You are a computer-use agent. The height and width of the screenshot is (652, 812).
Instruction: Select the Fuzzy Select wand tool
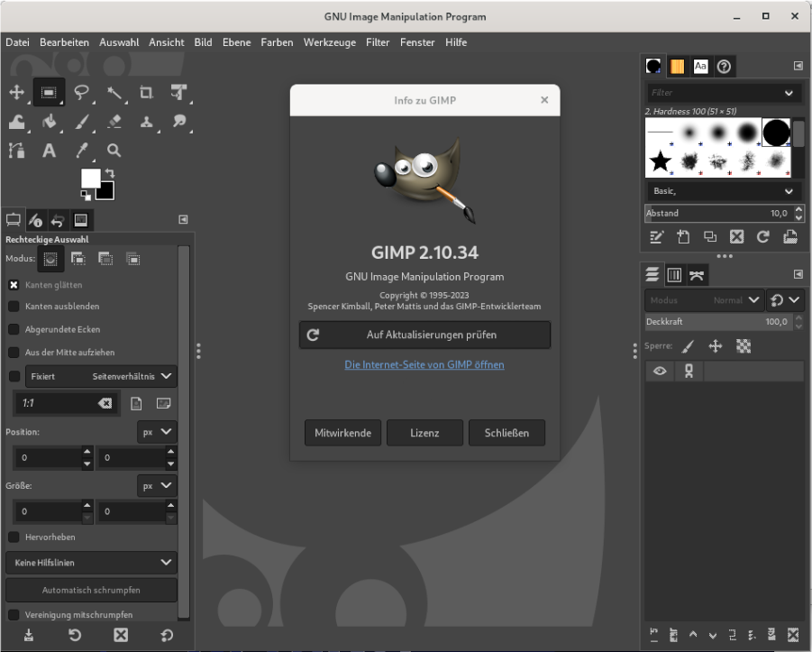(x=114, y=92)
